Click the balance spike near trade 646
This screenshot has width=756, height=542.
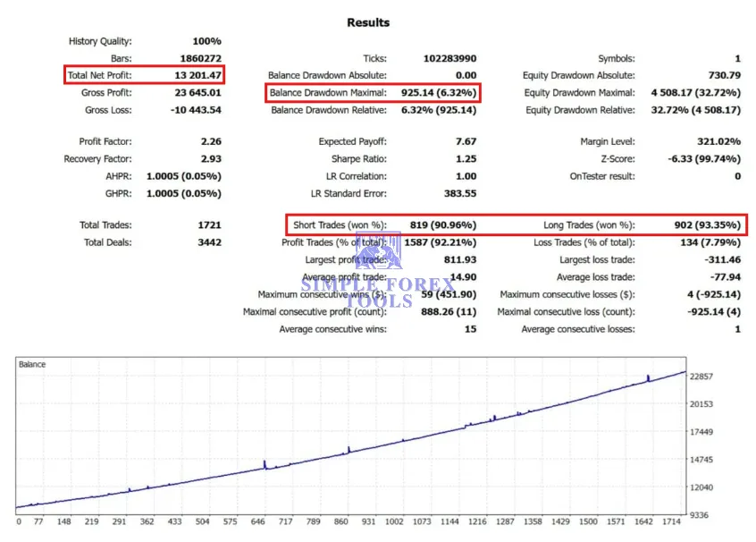265,464
